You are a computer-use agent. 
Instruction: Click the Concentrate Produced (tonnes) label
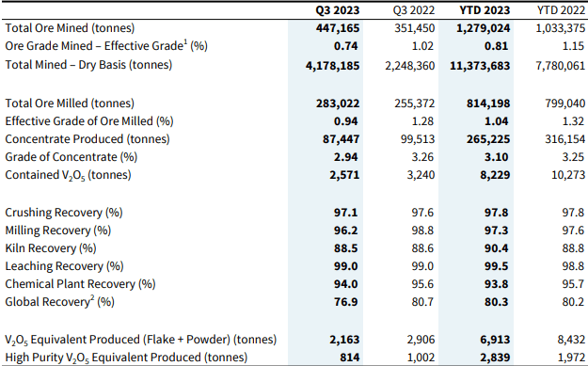[87, 139]
